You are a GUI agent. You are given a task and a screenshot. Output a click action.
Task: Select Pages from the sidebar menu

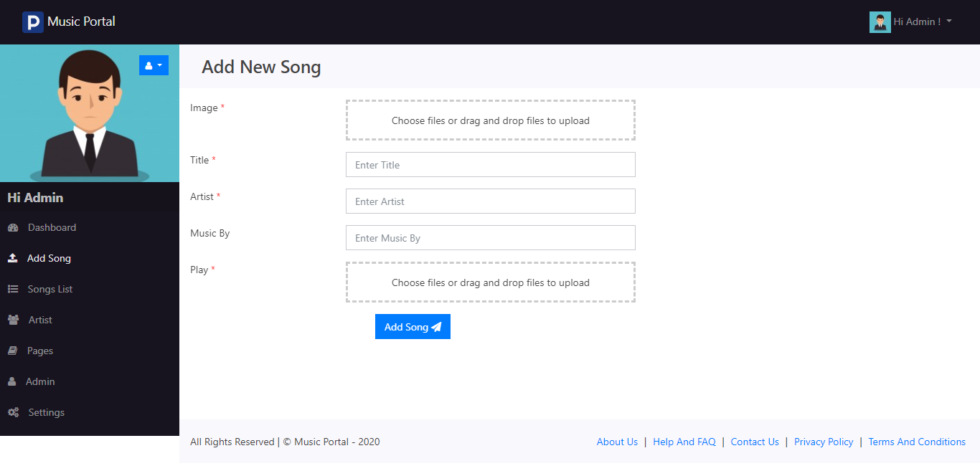(40, 351)
